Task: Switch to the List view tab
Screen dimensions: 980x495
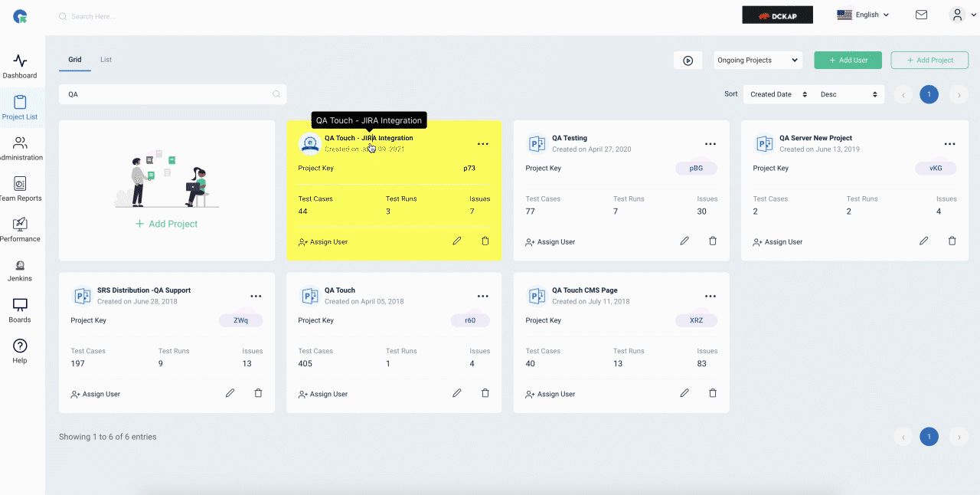Action: point(106,59)
